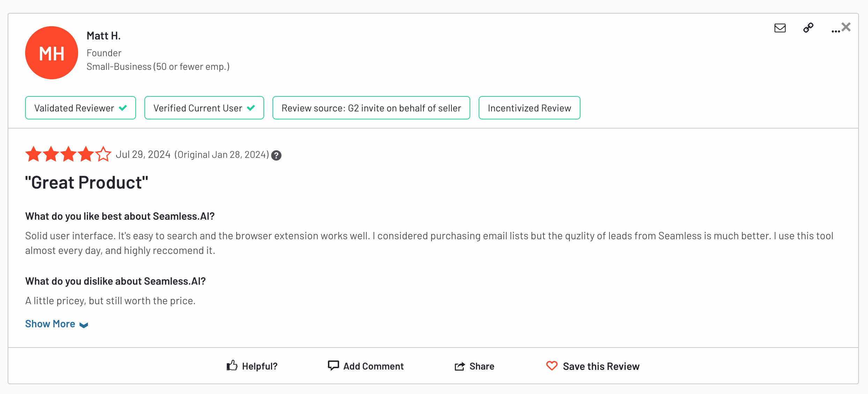Close the review popup
The height and width of the screenshot is (394, 868).
pyautogui.click(x=846, y=27)
